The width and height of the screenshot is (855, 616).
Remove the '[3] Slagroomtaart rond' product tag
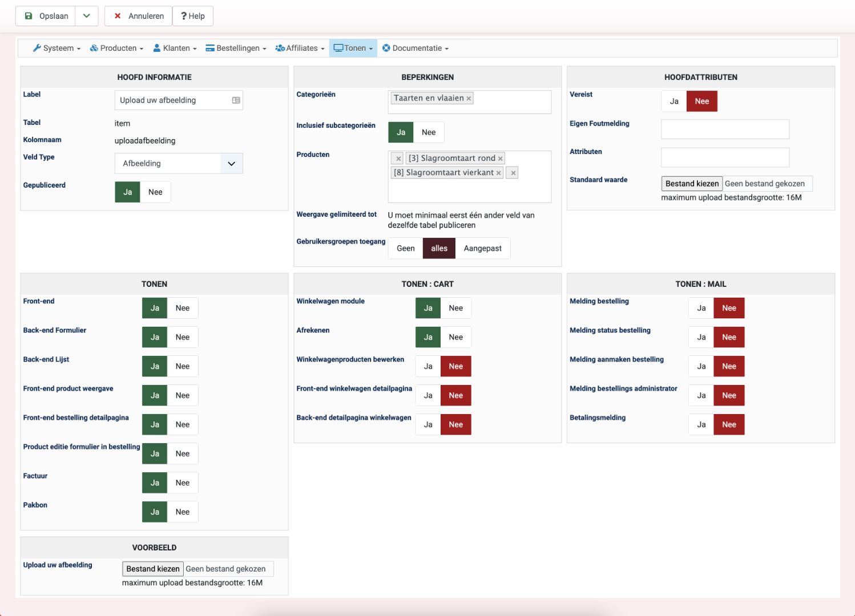pyautogui.click(x=500, y=159)
